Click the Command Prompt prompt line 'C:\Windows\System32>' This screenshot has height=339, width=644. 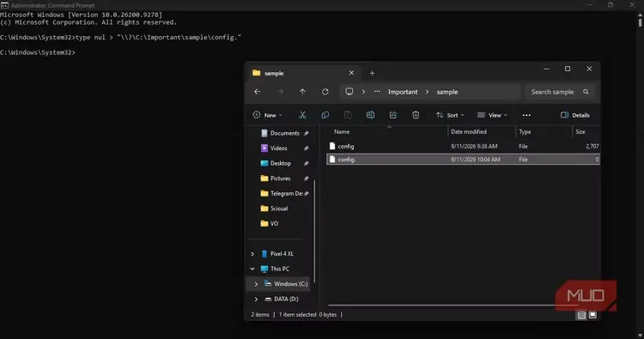click(38, 52)
